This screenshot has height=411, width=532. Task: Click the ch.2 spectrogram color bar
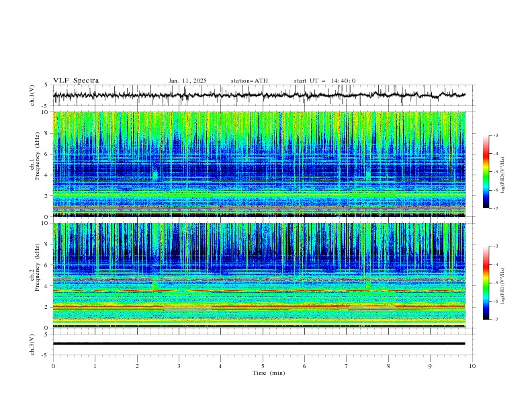486,283
